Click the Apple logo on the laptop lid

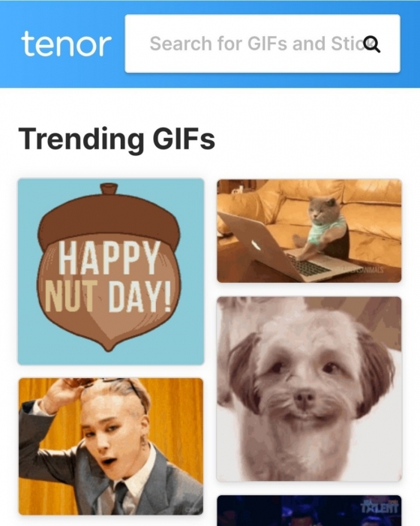coord(256,245)
